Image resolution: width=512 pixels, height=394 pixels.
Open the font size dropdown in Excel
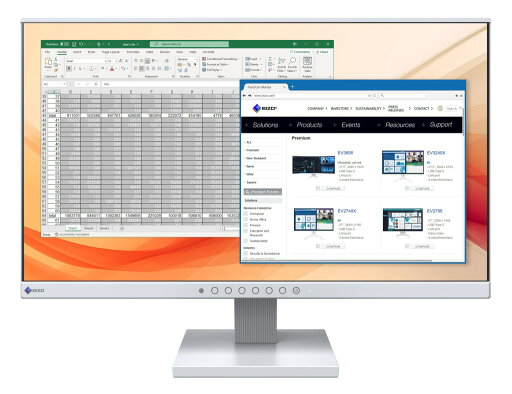(x=116, y=61)
